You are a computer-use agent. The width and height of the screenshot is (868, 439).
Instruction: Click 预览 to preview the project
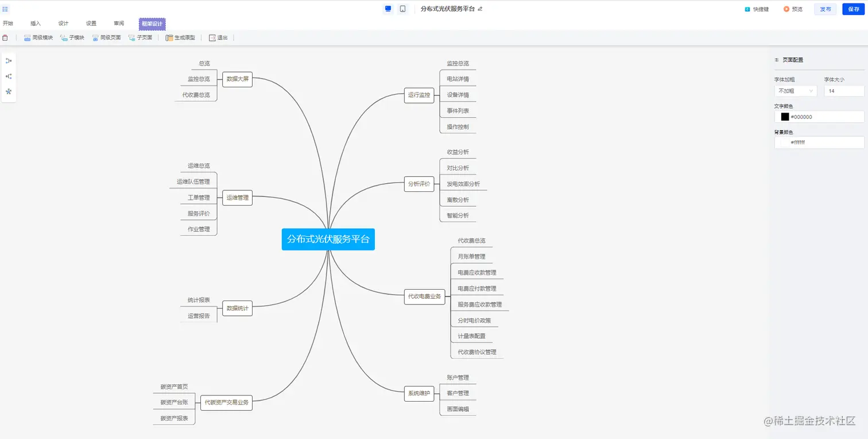click(793, 9)
